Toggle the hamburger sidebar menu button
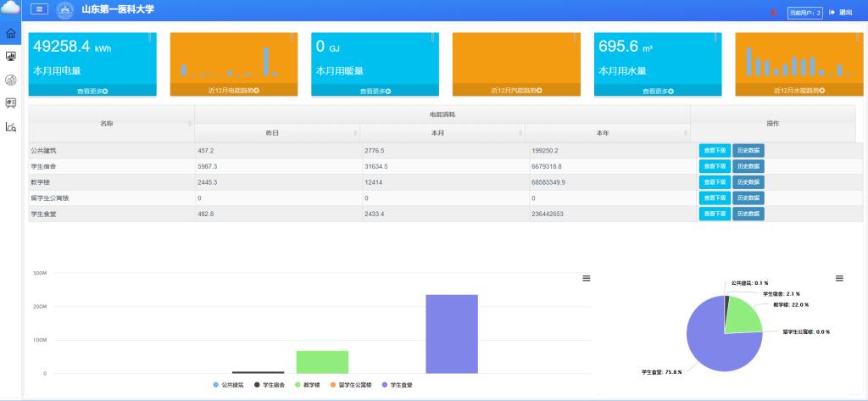This screenshot has height=401, width=868. [39, 10]
